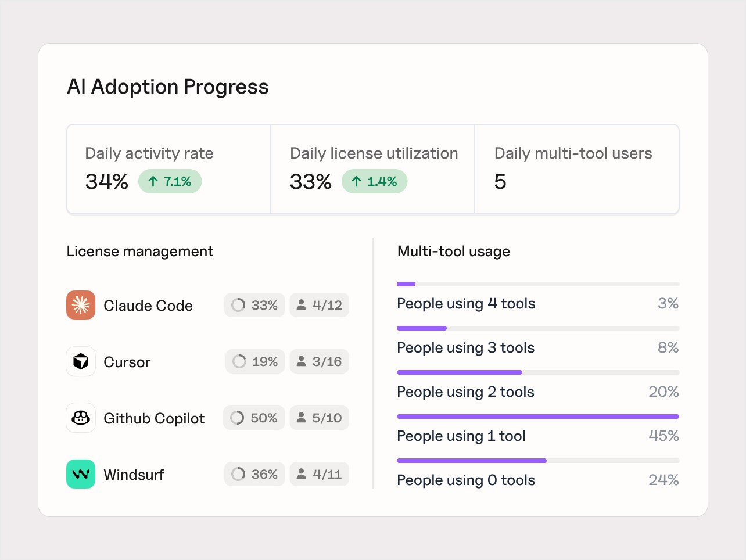
Task: Select the Daily license utilization card
Action: coord(372,169)
